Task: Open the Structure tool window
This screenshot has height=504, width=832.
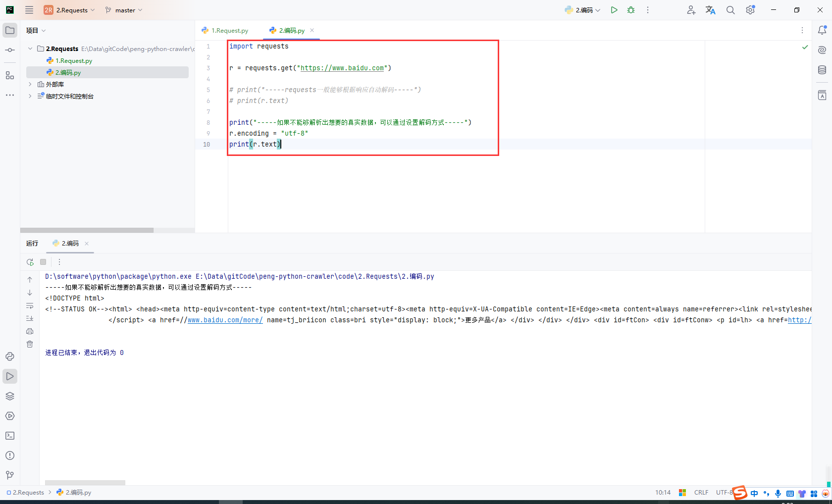Action: tap(10, 75)
